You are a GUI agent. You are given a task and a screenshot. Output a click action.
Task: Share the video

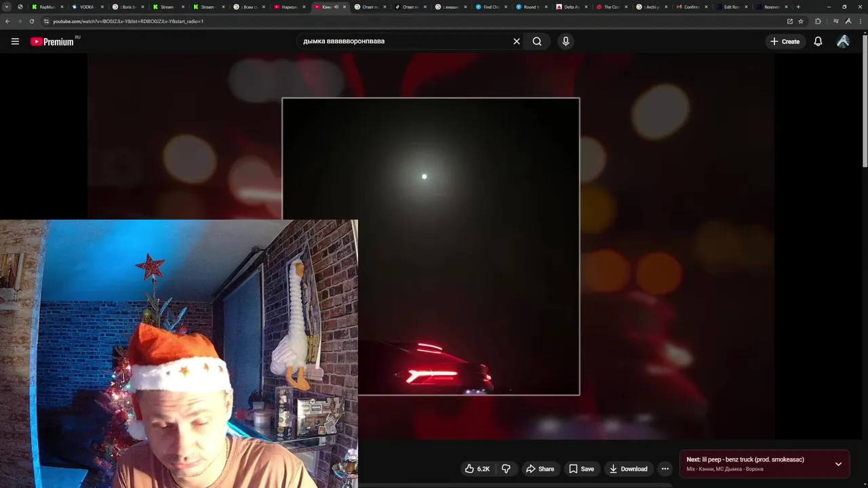coord(540,469)
